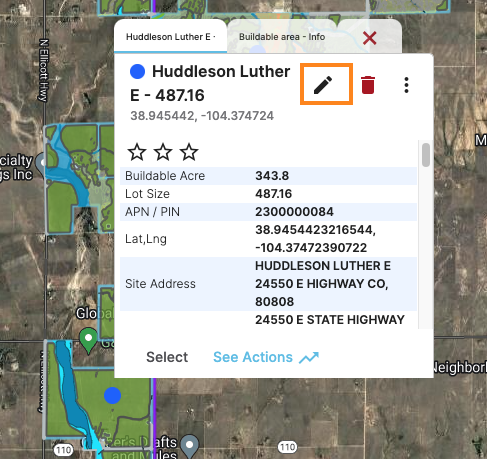Screen dimensions: 487x459
Task: Rate parcel with the first star
Action: tap(137, 152)
